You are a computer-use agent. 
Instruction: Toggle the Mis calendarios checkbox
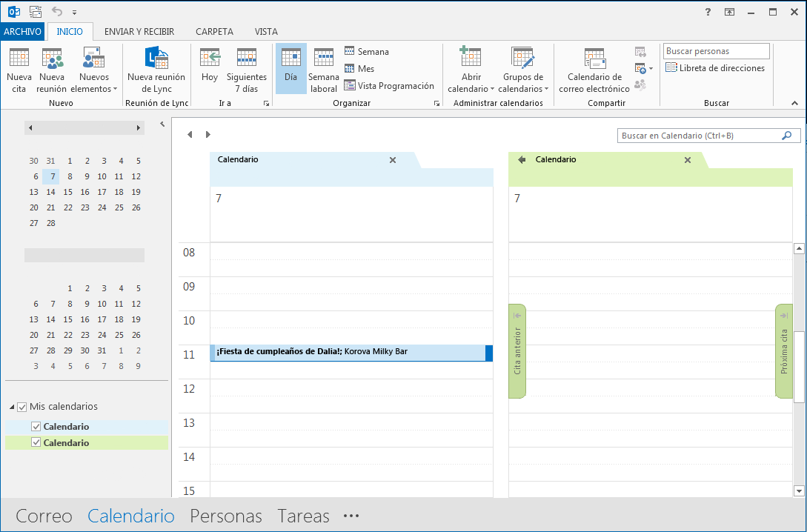[x=22, y=407]
